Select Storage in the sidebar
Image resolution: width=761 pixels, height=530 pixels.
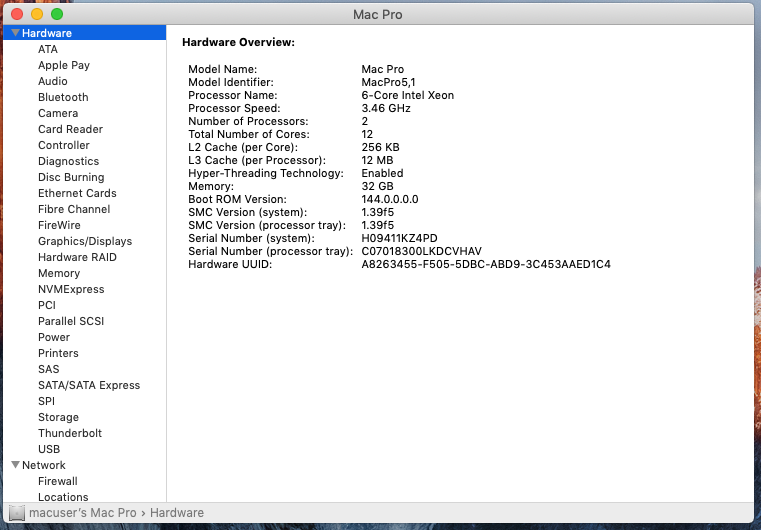(58, 417)
